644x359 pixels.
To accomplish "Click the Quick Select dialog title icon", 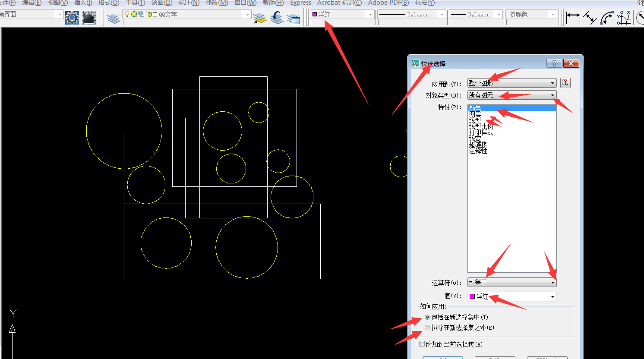I will pyautogui.click(x=415, y=63).
